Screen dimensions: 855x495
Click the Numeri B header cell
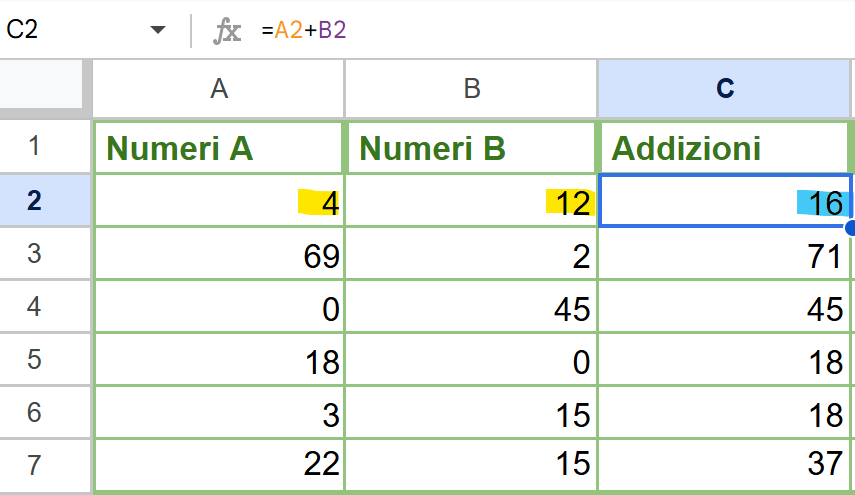coord(471,148)
